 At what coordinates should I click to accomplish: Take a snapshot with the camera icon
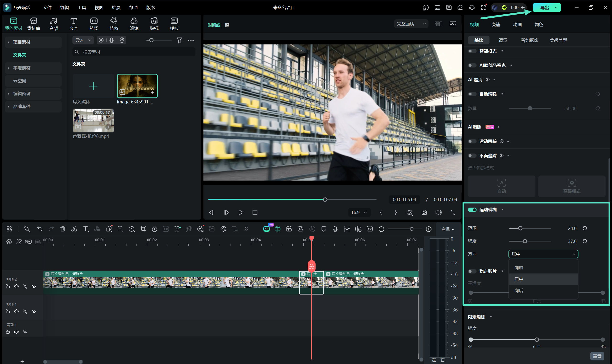[x=424, y=212]
